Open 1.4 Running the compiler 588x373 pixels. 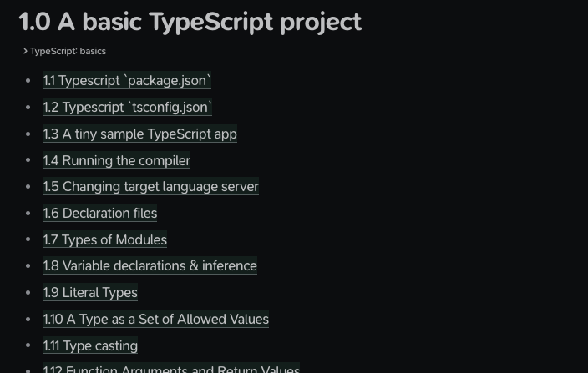[117, 160]
